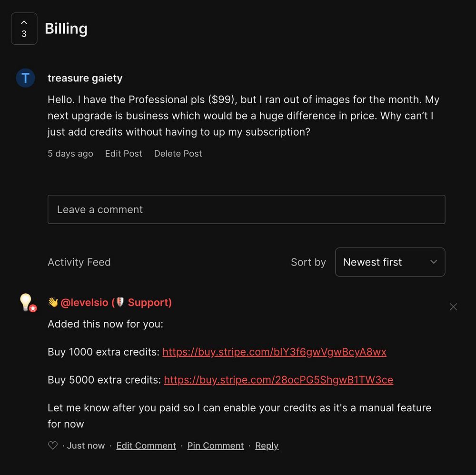Click the shield emoji beside Support
The height and width of the screenshot is (475, 476).
coord(120,302)
